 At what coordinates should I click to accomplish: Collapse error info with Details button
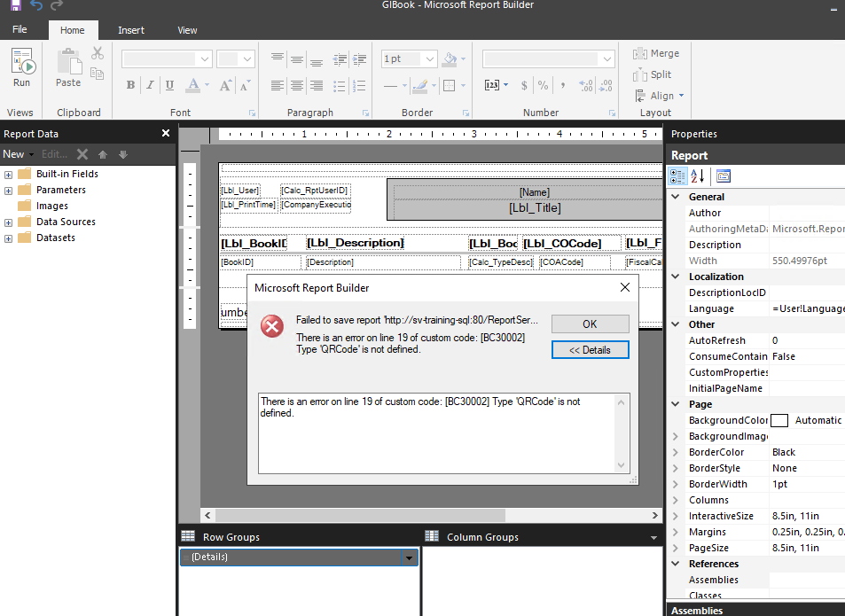tap(590, 350)
